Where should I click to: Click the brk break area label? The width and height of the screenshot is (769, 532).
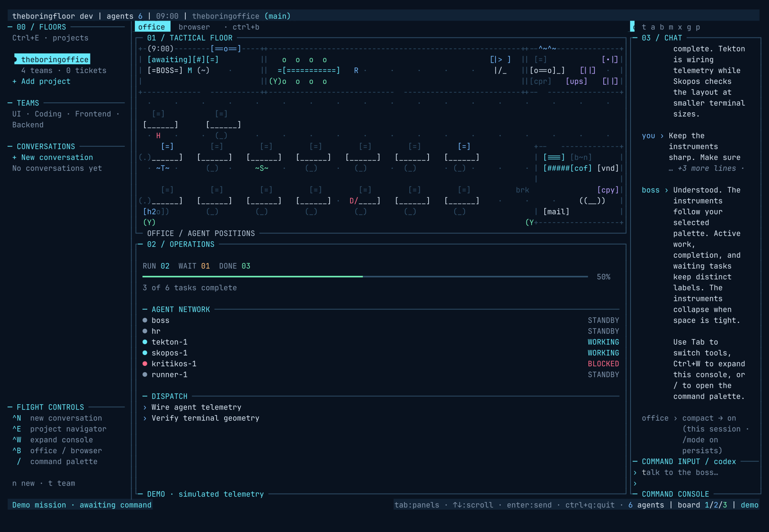(x=522, y=190)
